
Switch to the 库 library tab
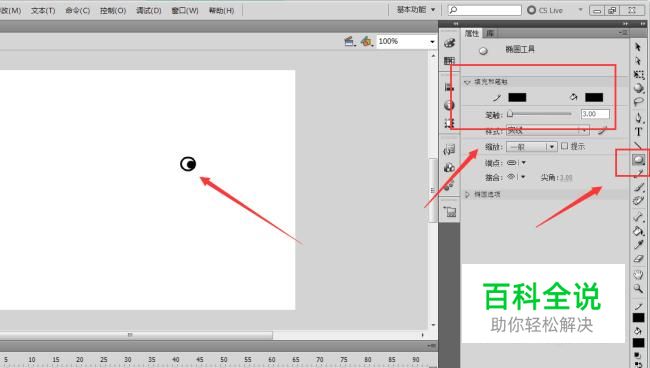point(490,33)
